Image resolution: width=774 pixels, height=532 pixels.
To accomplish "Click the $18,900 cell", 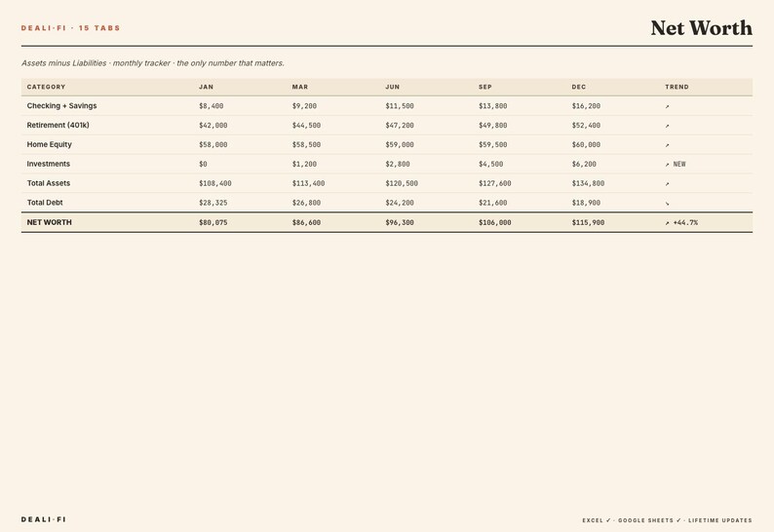I will point(586,203).
